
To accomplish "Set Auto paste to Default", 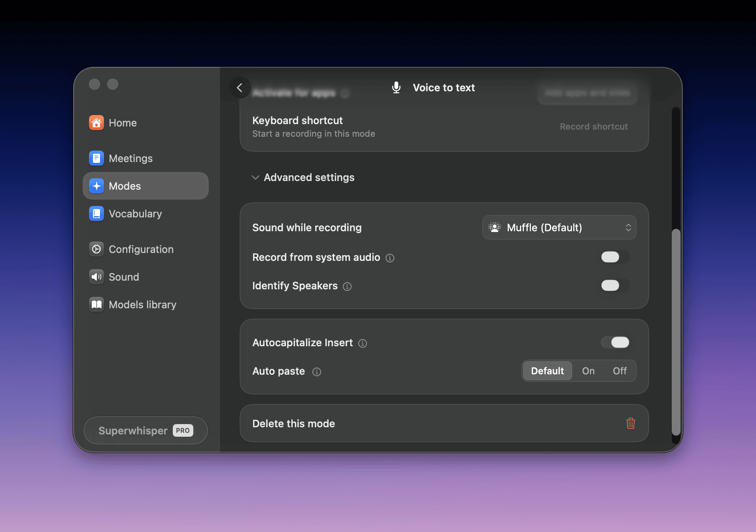I will [547, 371].
